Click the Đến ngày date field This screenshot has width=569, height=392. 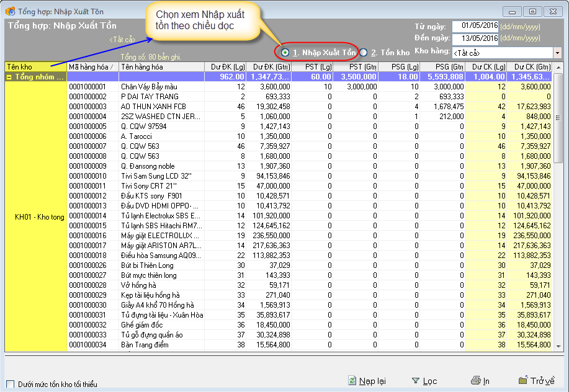pyautogui.click(x=475, y=38)
